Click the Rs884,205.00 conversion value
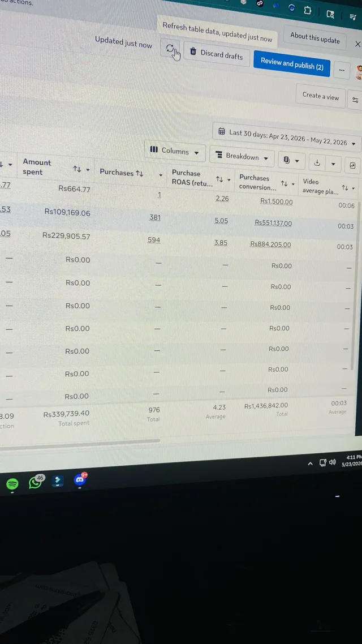 (x=271, y=245)
